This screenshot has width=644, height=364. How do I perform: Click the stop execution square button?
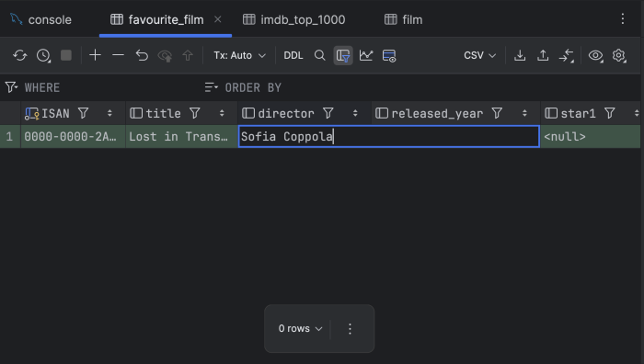[x=66, y=55]
